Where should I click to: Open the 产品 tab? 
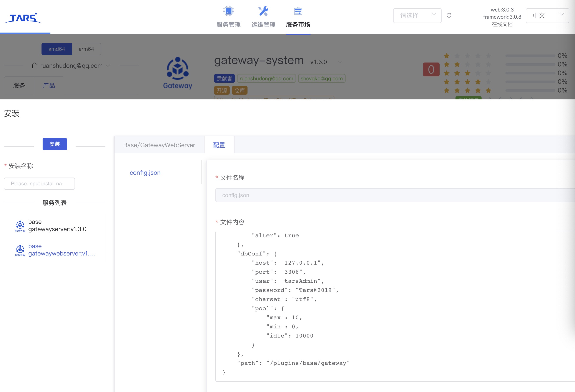[x=49, y=86]
